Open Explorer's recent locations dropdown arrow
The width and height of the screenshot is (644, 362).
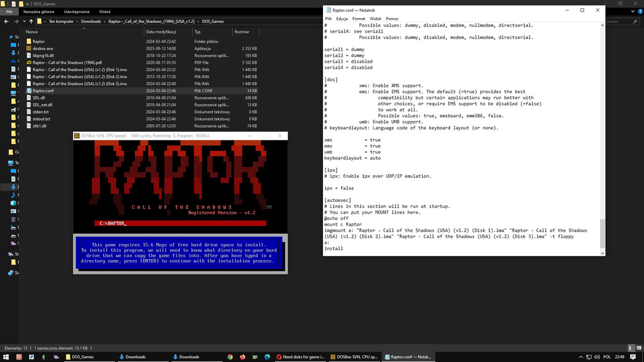pyautogui.click(x=24, y=22)
